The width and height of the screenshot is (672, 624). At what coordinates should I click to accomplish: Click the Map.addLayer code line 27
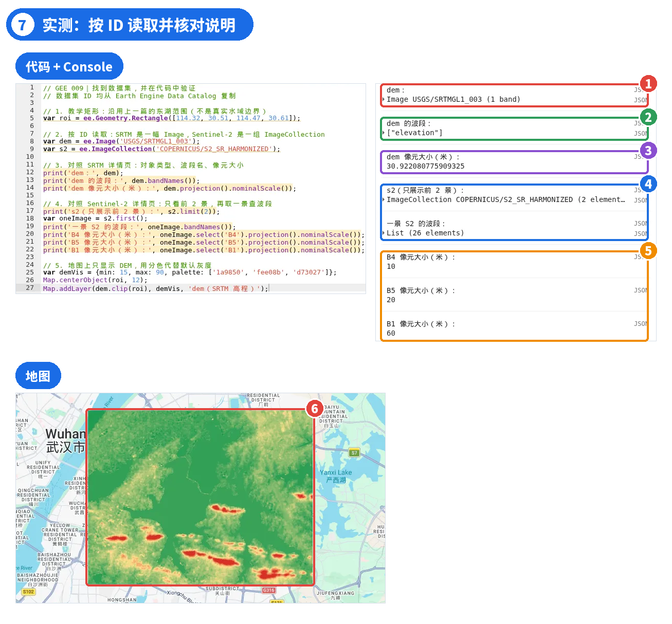156,288
